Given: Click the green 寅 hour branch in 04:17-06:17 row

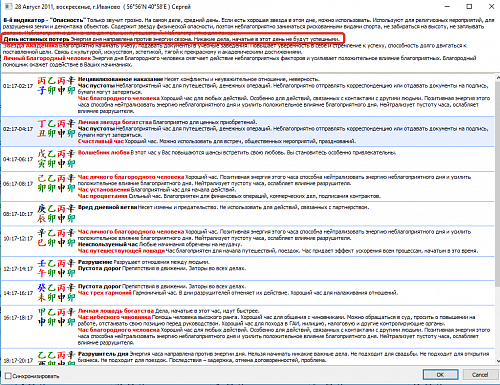Looking at the screenshot, I should [41, 164].
